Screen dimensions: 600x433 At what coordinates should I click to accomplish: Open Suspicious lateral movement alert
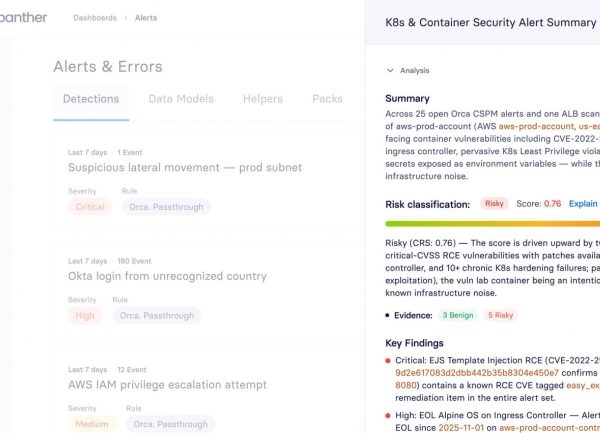[x=185, y=168]
